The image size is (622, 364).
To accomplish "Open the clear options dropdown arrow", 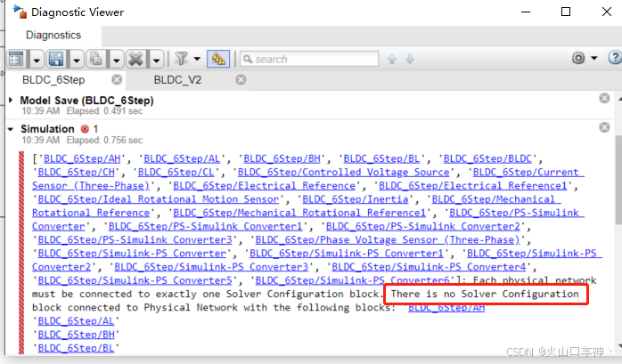I will (156, 60).
